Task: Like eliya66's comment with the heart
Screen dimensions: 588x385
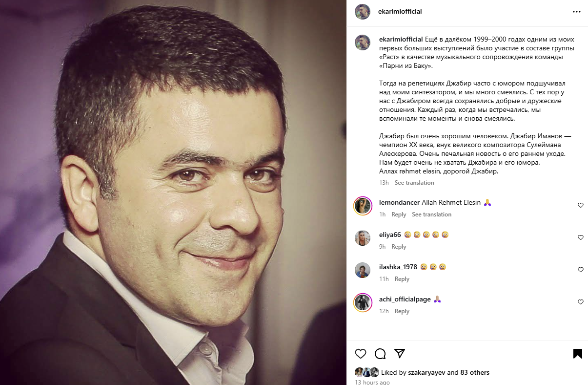Action: 581,237
